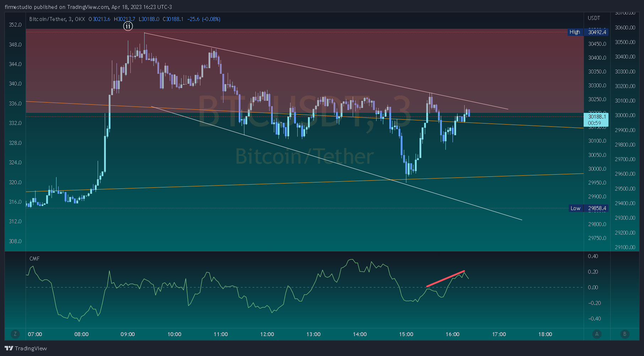This screenshot has width=644, height=356.
Task: Click the 29750.0 inner price scale value
Action: [x=597, y=238]
